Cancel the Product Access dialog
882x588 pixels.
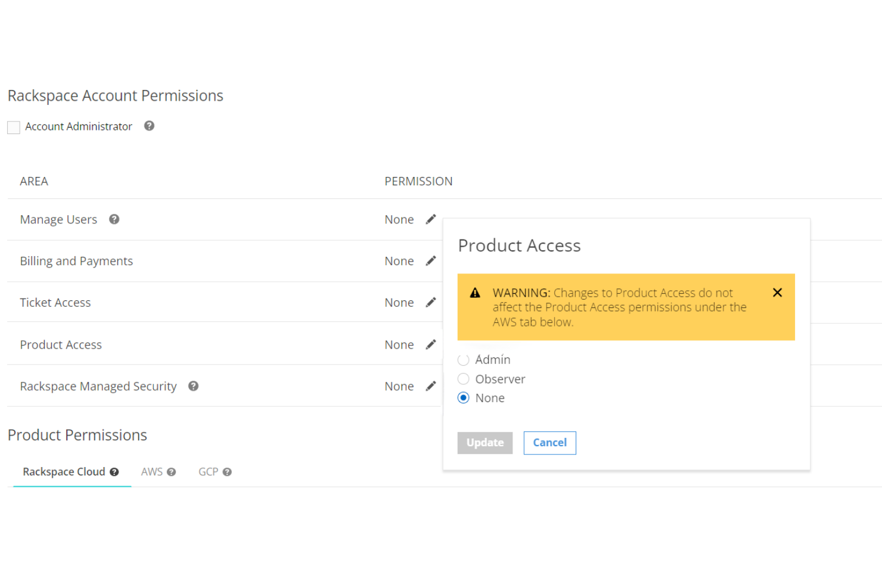tap(549, 443)
